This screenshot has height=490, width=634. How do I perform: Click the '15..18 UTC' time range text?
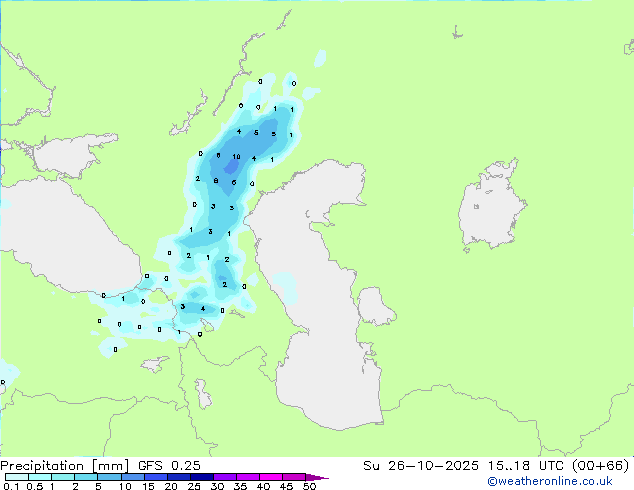pyautogui.click(x=525, y=466)
